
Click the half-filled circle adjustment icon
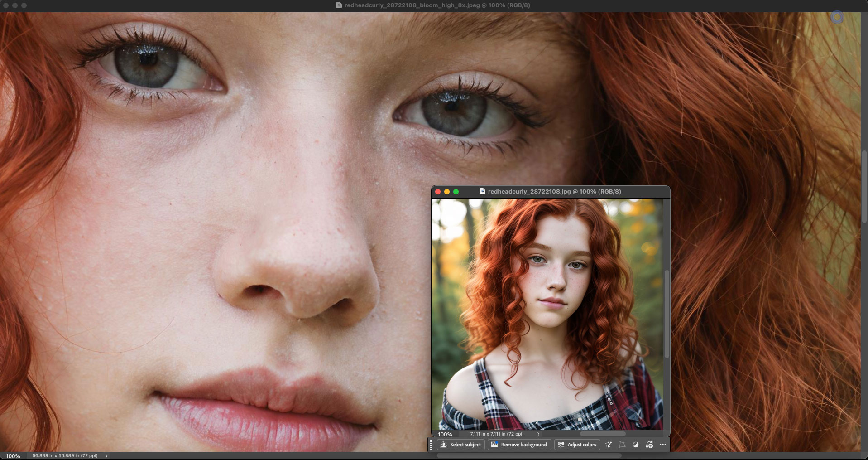pos(636,445)
